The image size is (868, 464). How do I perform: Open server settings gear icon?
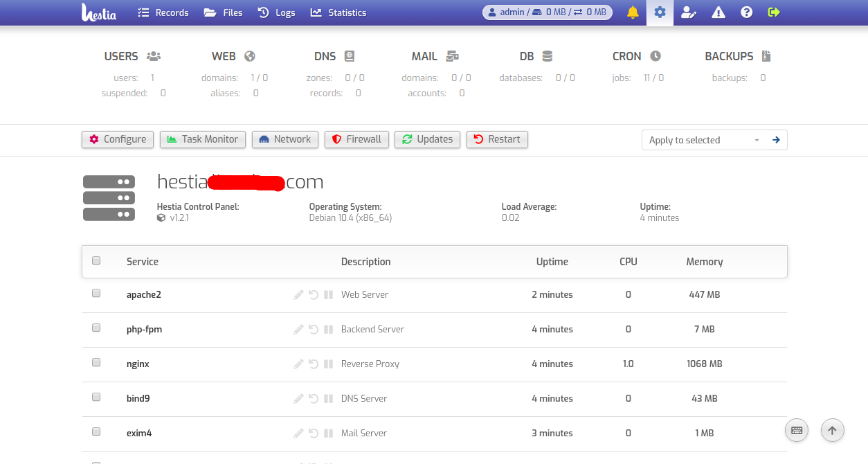point(660,12)
